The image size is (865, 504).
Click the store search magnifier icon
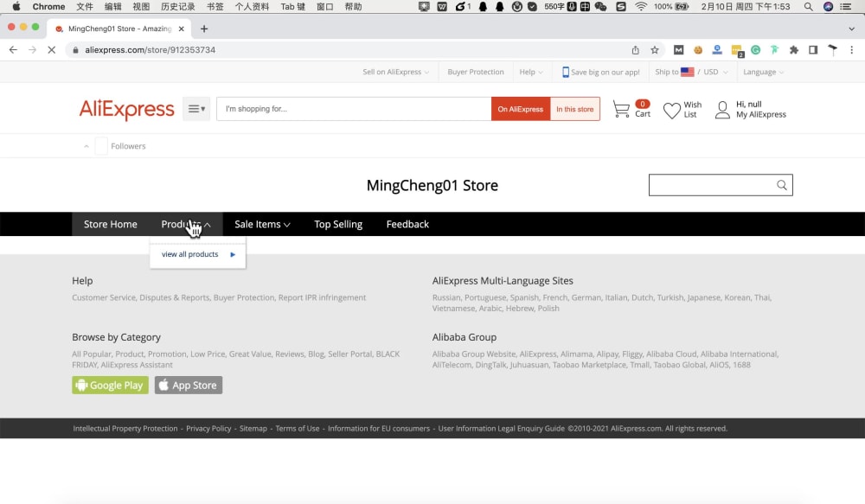pos(782,185)
